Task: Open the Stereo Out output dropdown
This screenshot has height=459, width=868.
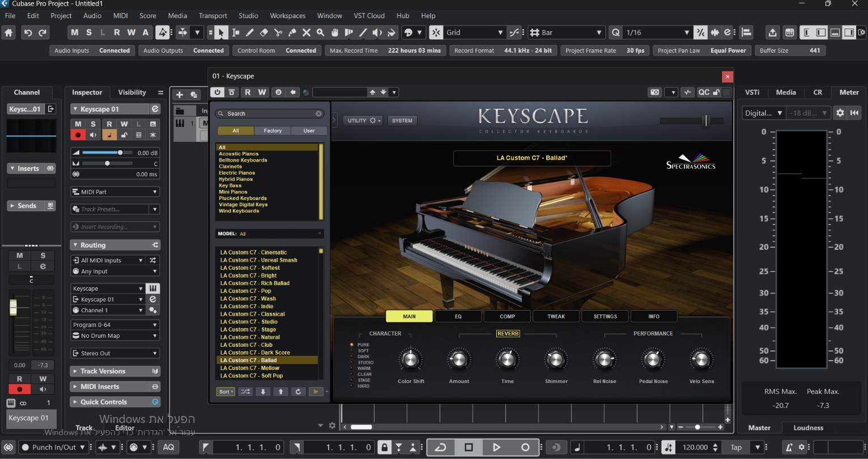Action: [x=115, y=353]
